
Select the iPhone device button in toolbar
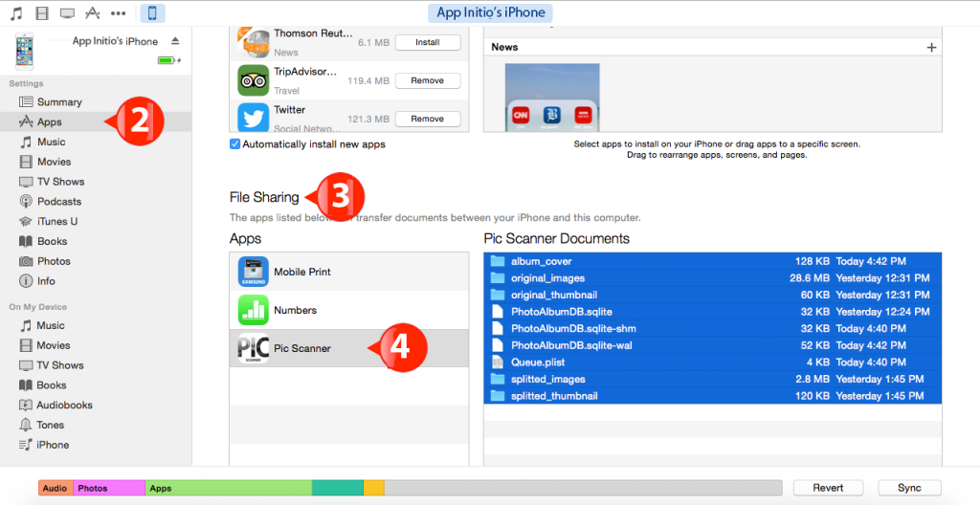pyautogui.click(x=152, y=12)
